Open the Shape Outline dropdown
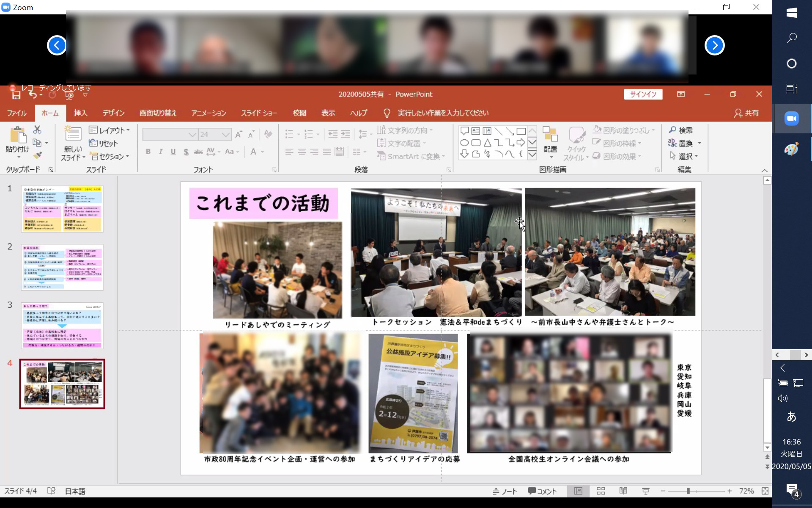This screenshot has height=508, width=812. tap(617, 143)
